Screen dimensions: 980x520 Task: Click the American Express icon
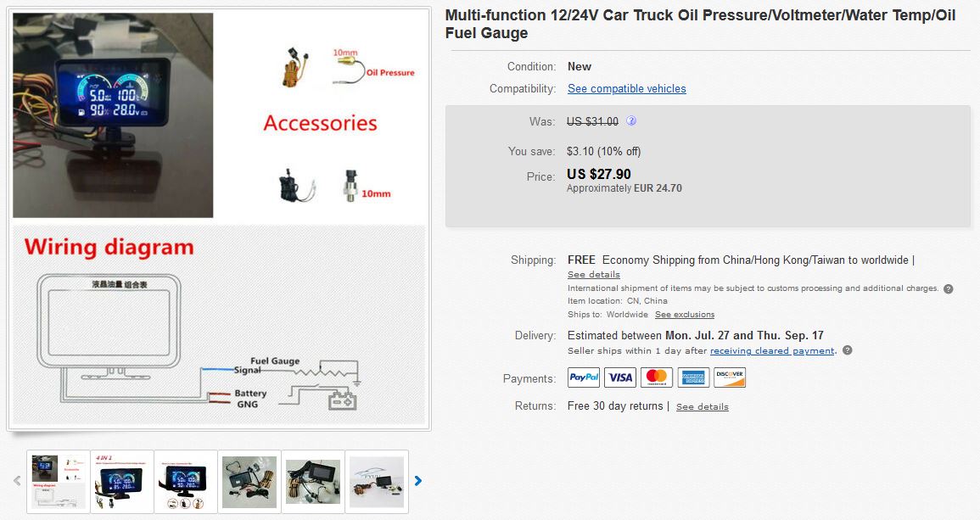693,377
